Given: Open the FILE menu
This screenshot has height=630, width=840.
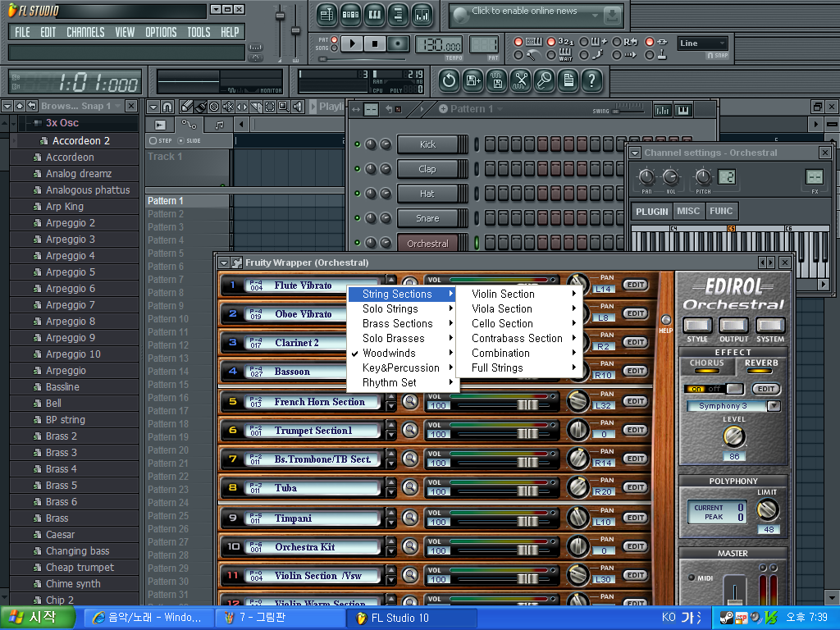Looking at the screenshot, I should pyautogui.click(x=22, y=32).
